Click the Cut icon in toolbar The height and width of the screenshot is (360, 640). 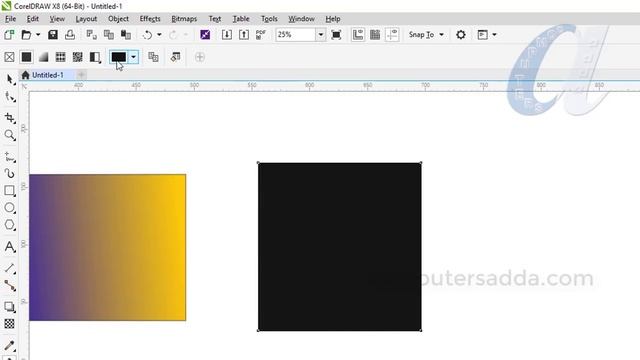pos(91,35)
